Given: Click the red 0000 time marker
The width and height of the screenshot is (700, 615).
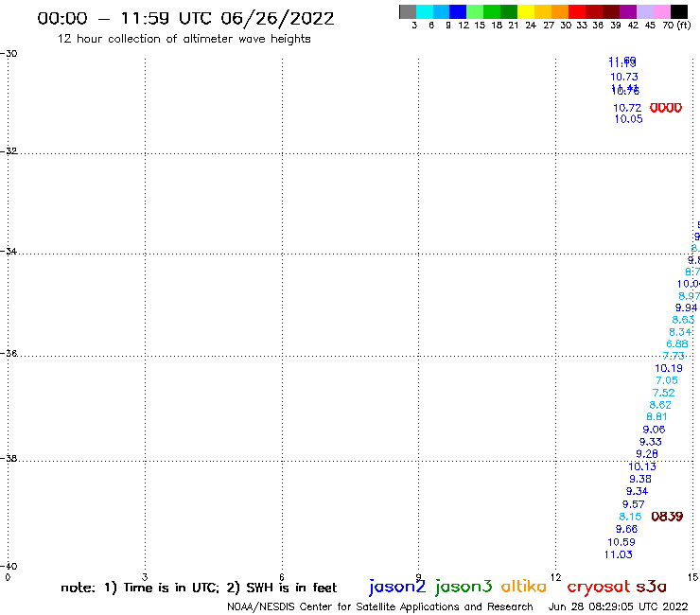Looking at the screenshot, I should pos(666,108).
